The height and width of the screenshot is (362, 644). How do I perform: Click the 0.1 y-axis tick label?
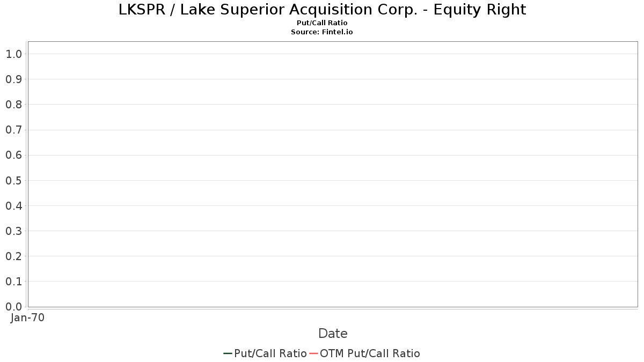click(x=13, y=282)
